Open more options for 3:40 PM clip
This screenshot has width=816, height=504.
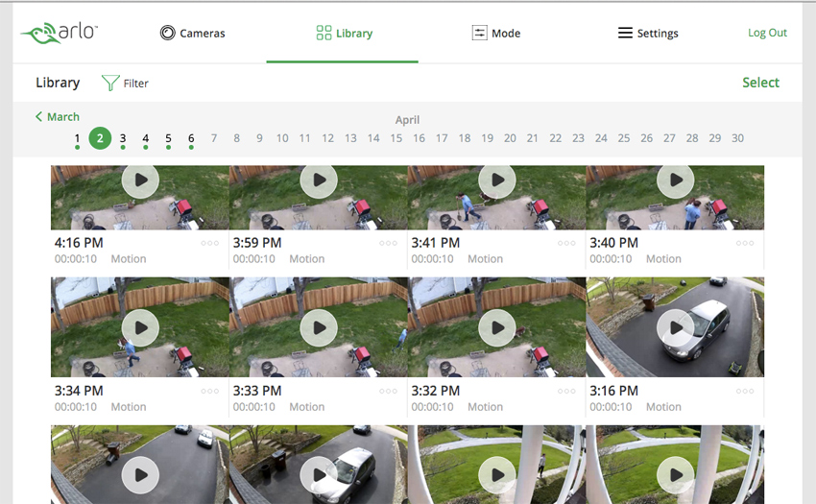point(745,243)
